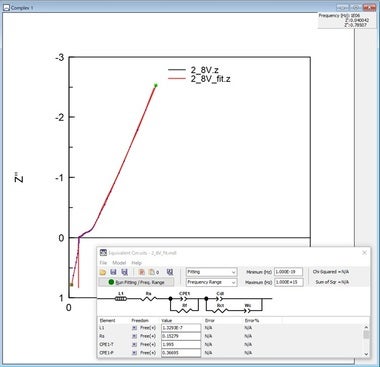
Task: Click the copy model icon in toolbar
Action: tap(141, 272)
